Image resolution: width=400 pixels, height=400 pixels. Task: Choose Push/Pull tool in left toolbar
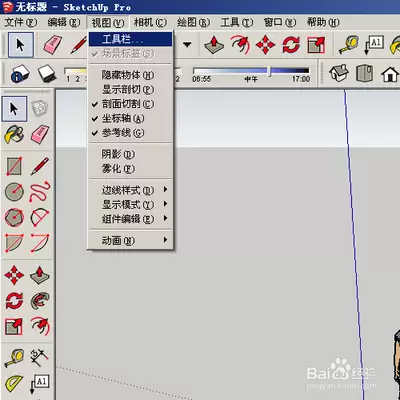pyautogui.click(x=40, y=275)
